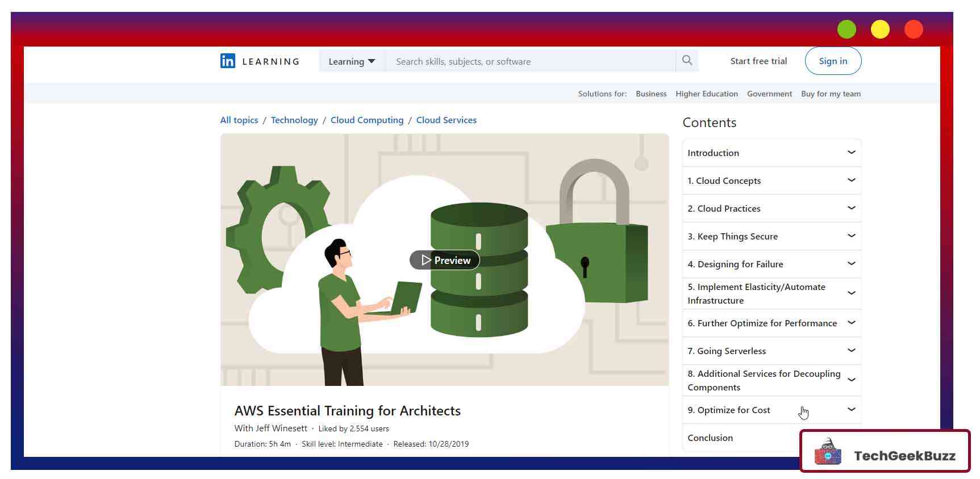Open the Learning dropdown menu
Viewport: 980px width, 479px height.
tap(352, 61)
